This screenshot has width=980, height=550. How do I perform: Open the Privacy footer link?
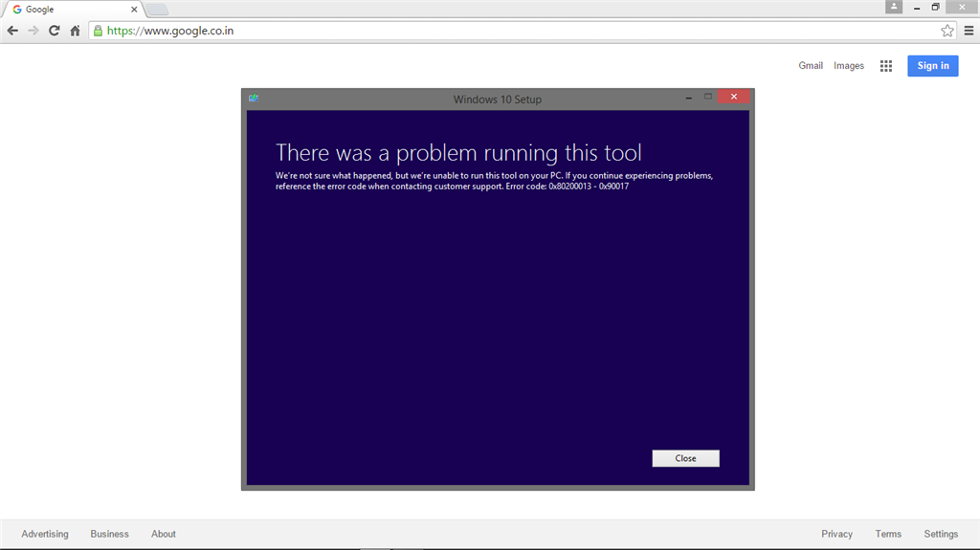[x=836, y=534]
